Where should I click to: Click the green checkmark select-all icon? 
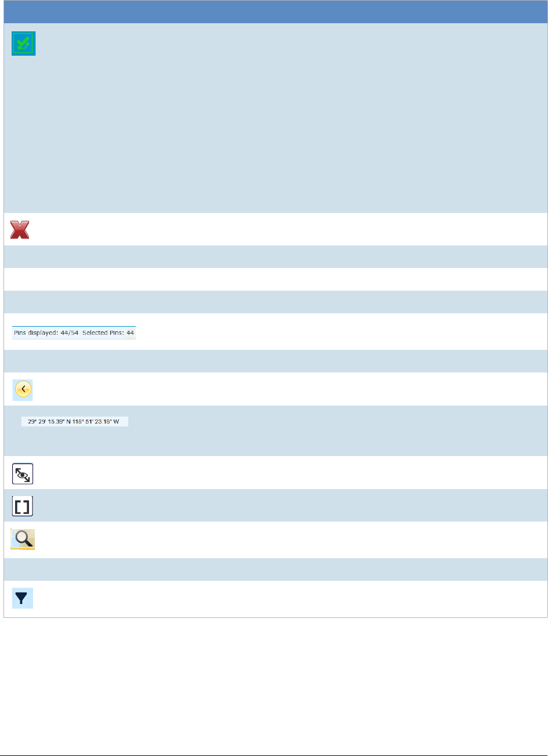click(24, 44)
